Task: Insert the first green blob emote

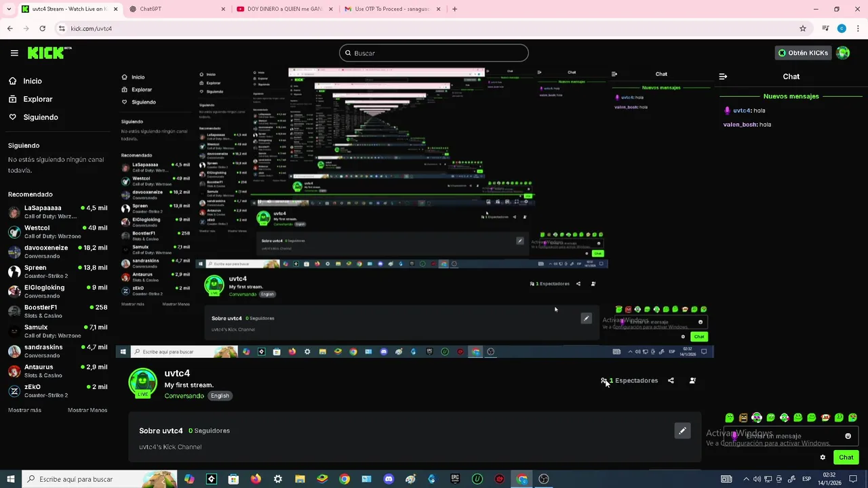Action: (730, 418)
